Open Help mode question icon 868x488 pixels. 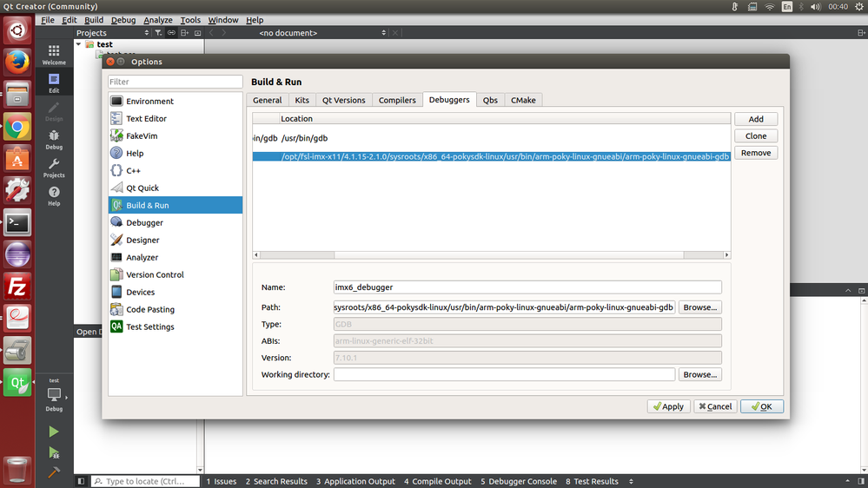point(54,196)
